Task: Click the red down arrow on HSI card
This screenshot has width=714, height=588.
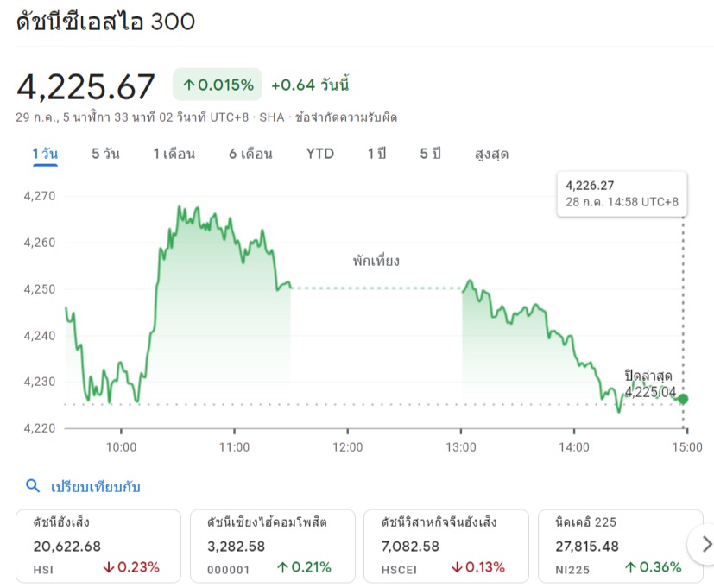Action: tap(109, 567)
